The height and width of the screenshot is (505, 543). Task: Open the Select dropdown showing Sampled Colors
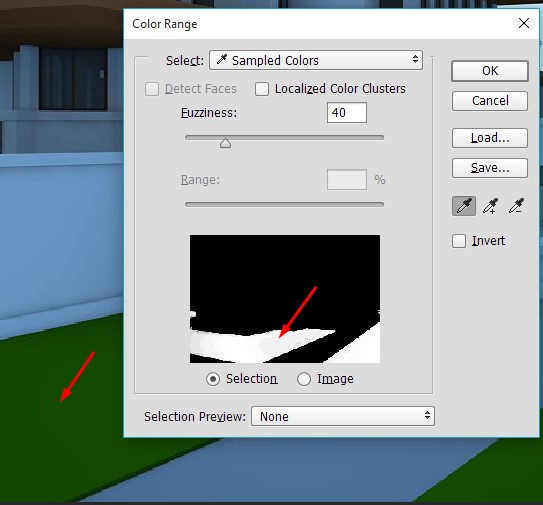(316, 60)
